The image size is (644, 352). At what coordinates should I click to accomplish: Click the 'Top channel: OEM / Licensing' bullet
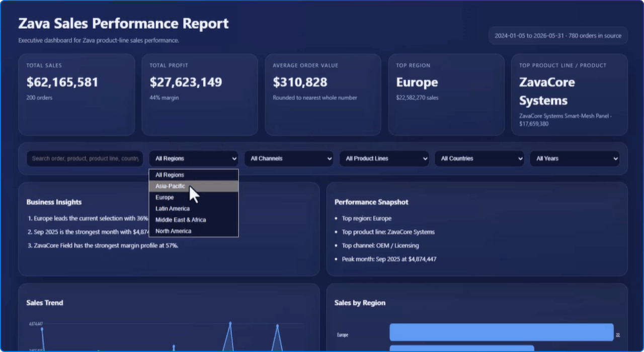380,245
